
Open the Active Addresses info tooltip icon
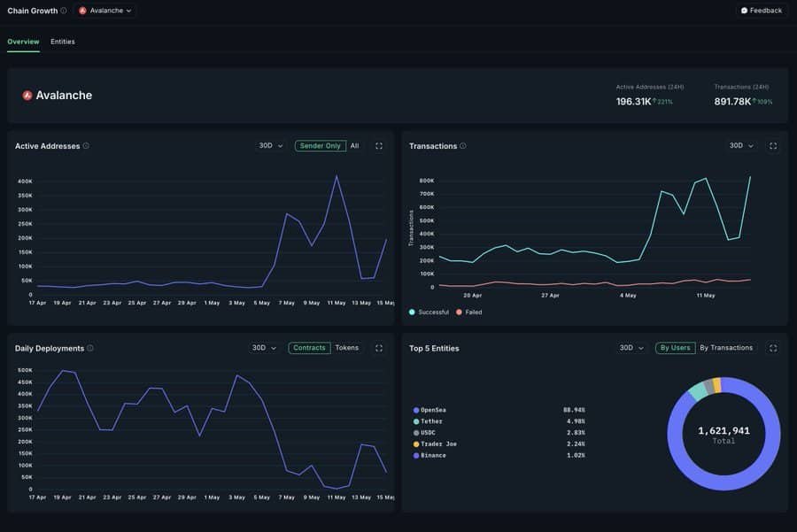point(86,146)
